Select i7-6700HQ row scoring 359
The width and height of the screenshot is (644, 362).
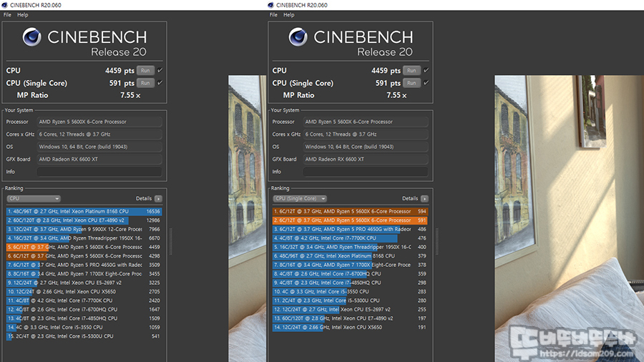pyautogui.click(x=350, y=274)
